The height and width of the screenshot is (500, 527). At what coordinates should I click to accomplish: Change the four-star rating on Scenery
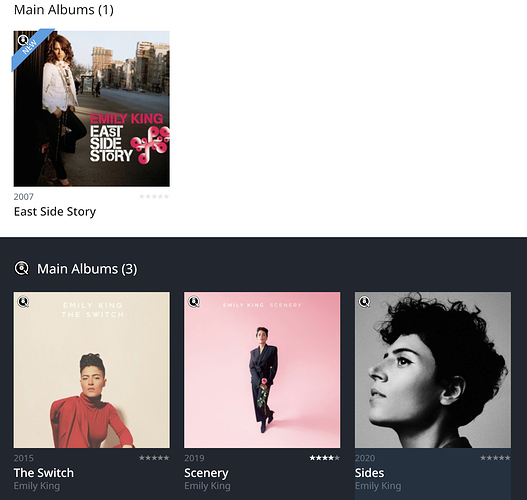click(x=325, y=458)
